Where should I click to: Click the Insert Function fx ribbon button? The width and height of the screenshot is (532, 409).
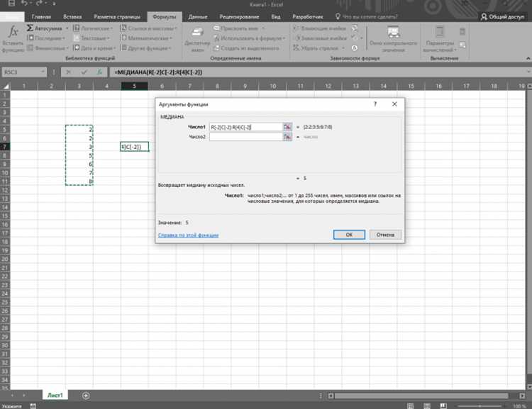[x=13, y=39]
